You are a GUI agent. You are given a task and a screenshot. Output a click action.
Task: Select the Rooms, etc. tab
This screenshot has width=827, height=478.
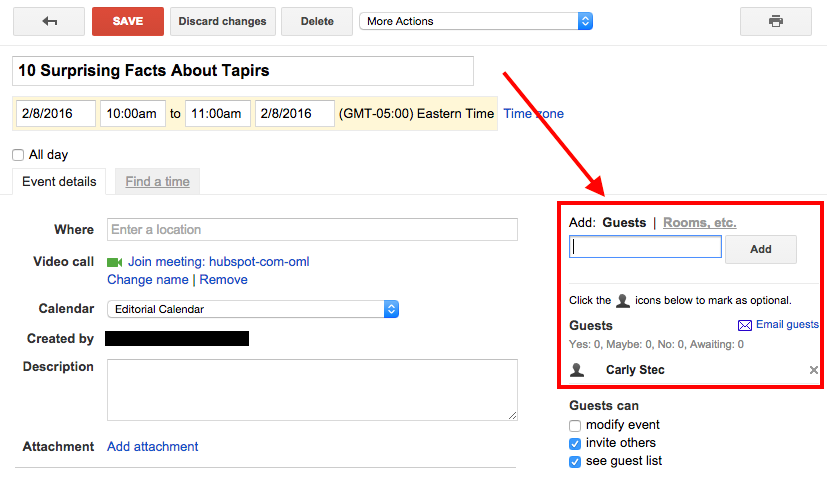[x=699, y=222]
